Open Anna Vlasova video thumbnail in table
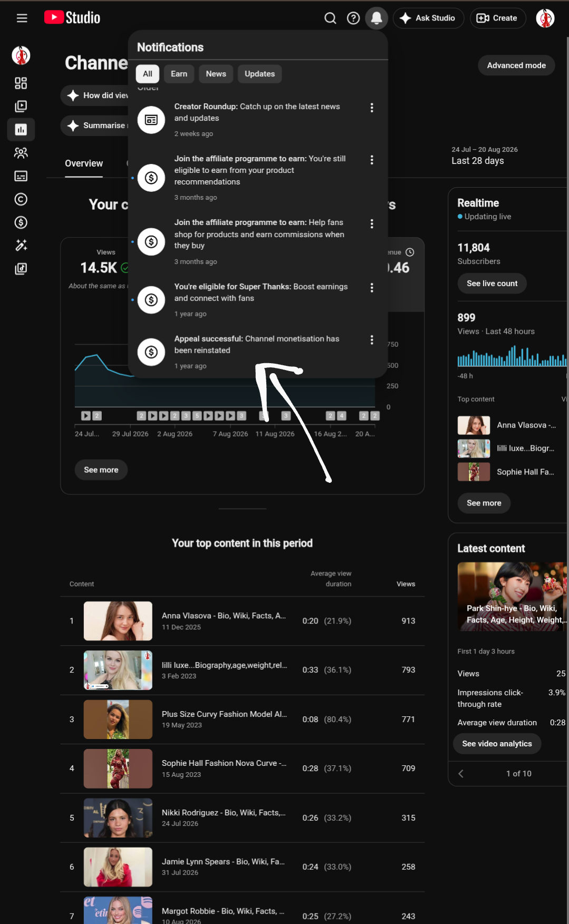This screenshot has width=569, height=924. pos(118,621)
